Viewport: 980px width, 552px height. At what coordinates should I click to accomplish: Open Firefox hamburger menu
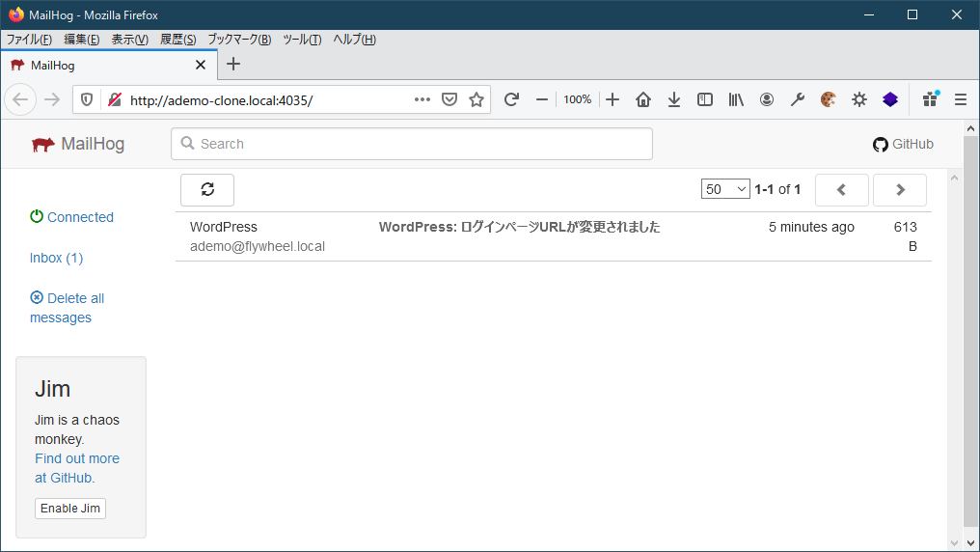pos(961,99)
